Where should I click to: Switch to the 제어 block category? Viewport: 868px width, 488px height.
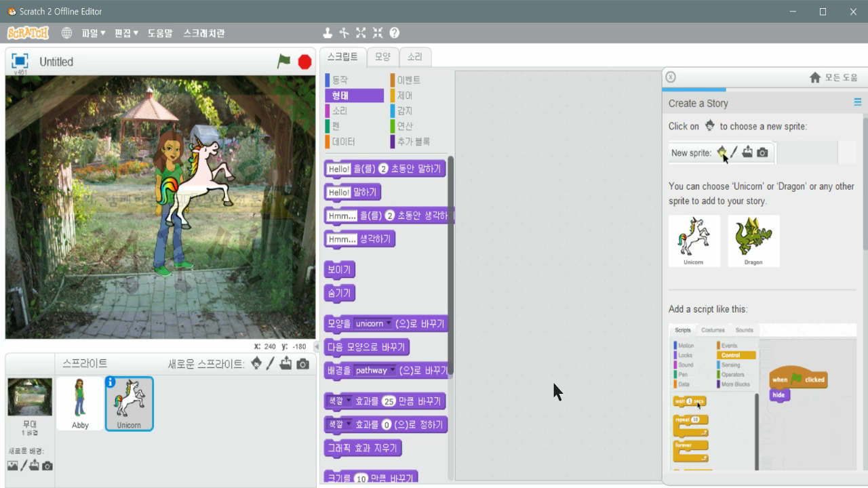coord(404,96)
